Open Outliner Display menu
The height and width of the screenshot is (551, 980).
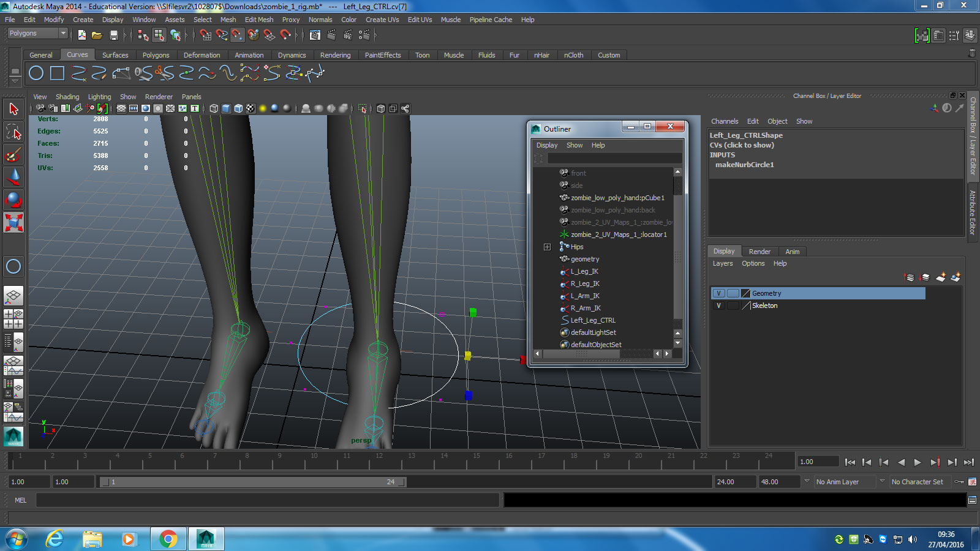tap(547, 145)
